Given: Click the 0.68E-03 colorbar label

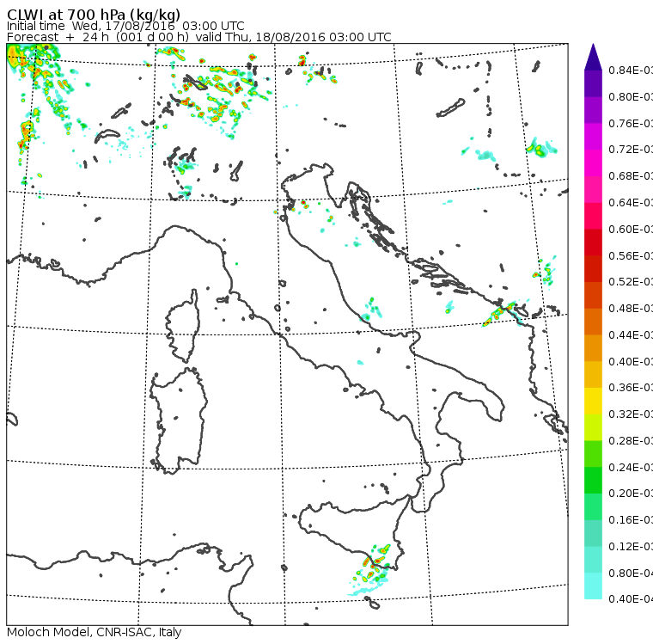Looking at the screenshot, I should [631, 176].
